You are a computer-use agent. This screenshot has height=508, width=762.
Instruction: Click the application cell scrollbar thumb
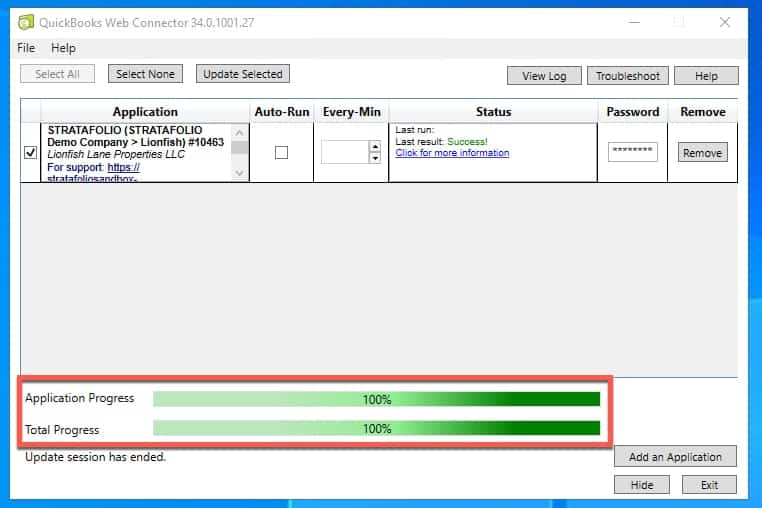(x=239, y=147)
